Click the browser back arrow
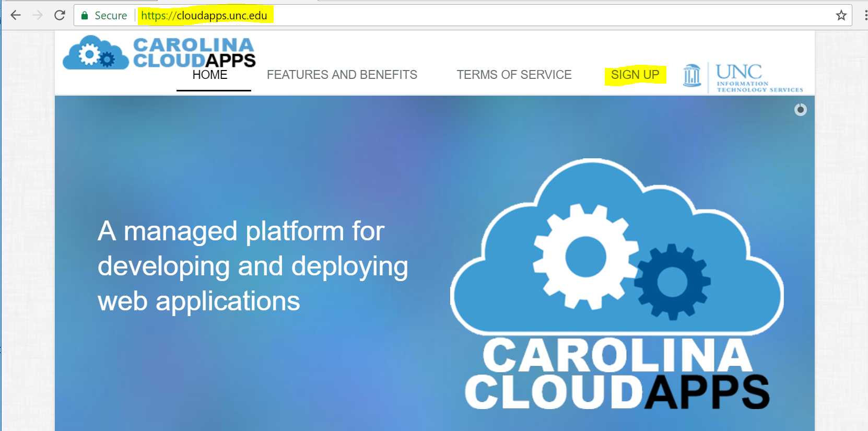The image size is (868, 431). 16,15
